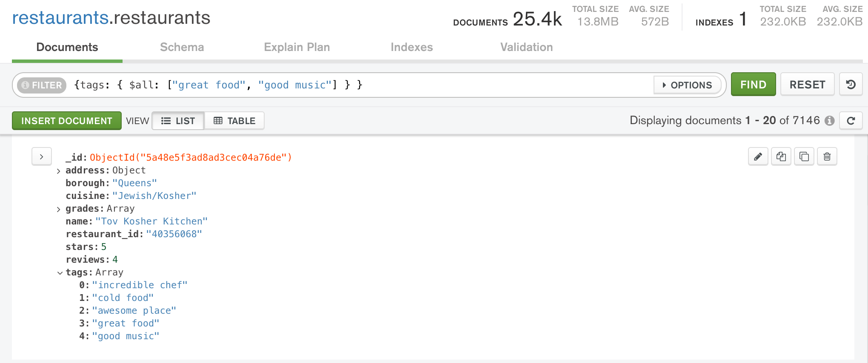Click the 572B average size value
The width and height of the screenshot is (868, 363).
click(655, 22)
